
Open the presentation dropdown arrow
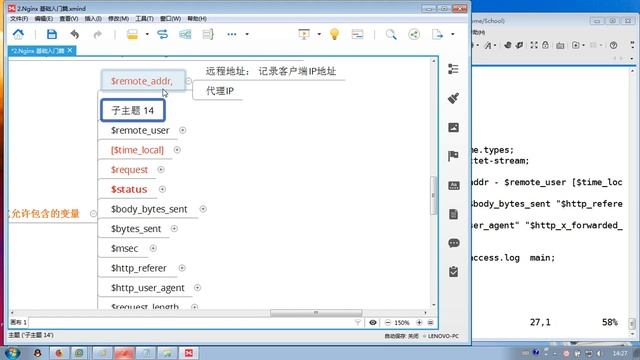pyautogui.click(x=319, y=34)
